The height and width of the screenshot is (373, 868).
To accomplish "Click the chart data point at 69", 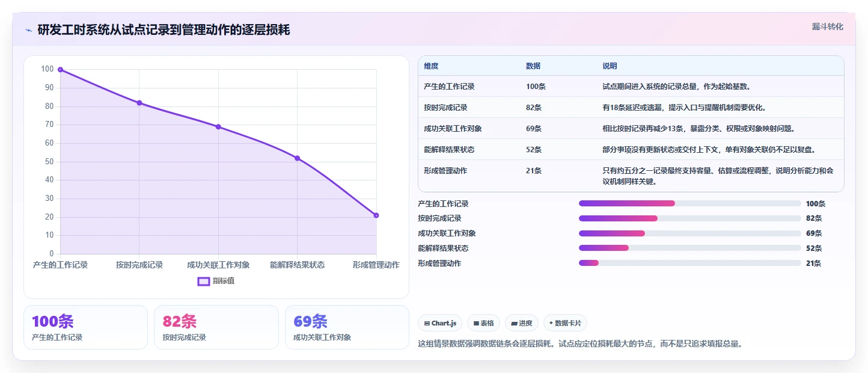I will (x=218, y=127).
